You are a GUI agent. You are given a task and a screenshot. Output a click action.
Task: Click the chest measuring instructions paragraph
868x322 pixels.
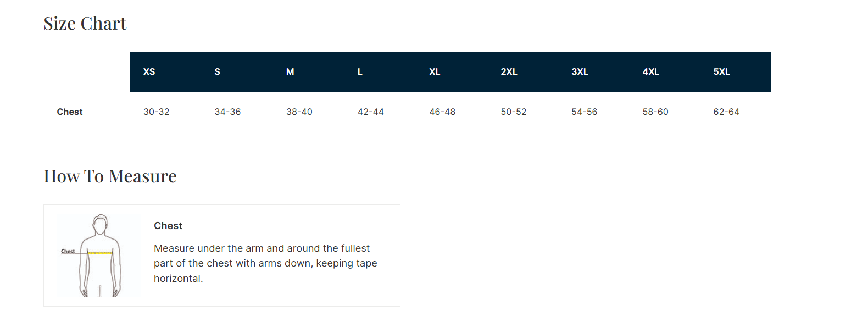265,263
